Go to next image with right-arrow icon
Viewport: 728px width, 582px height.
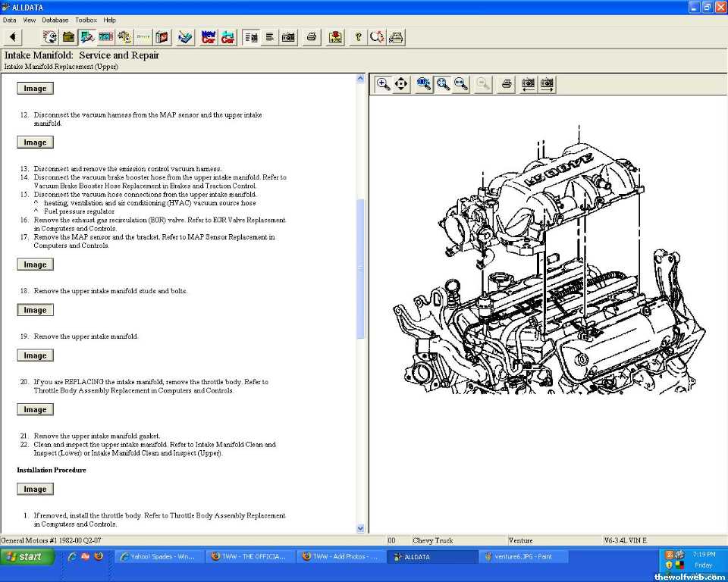click(546, 84)
